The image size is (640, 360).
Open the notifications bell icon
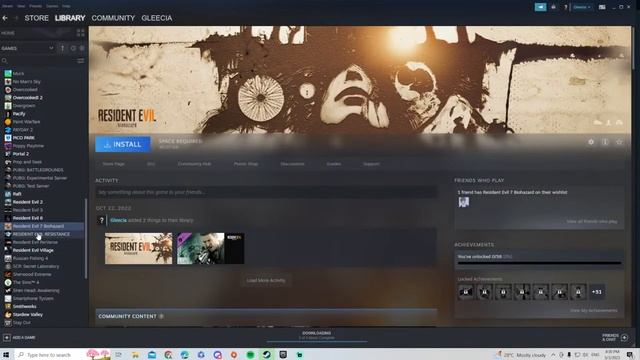(x=553, y=7)
